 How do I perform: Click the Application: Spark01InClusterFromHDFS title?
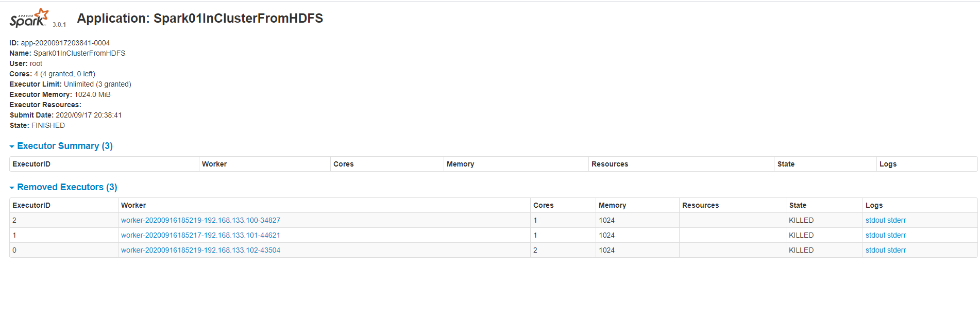(200, 18)
